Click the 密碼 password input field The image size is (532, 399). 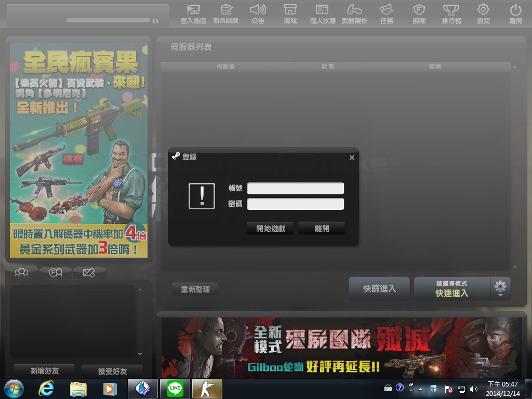coord(295,204)
